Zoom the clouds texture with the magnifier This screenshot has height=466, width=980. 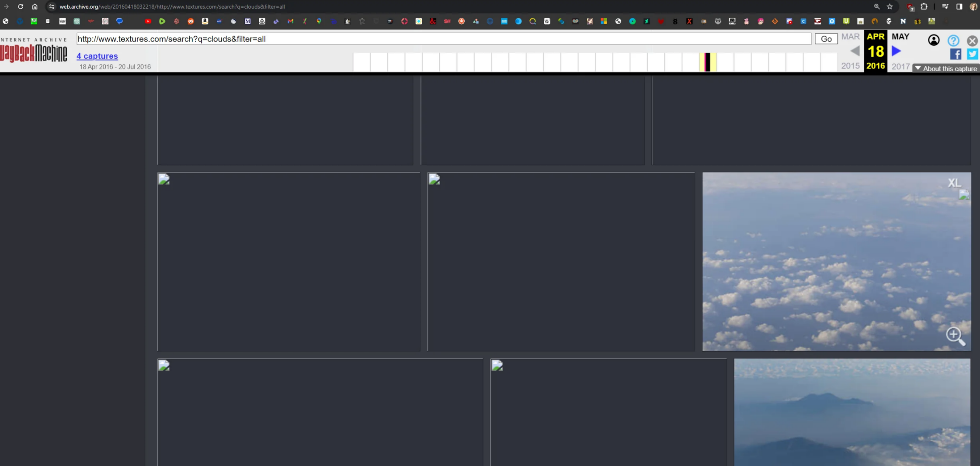tap(955, 336)
